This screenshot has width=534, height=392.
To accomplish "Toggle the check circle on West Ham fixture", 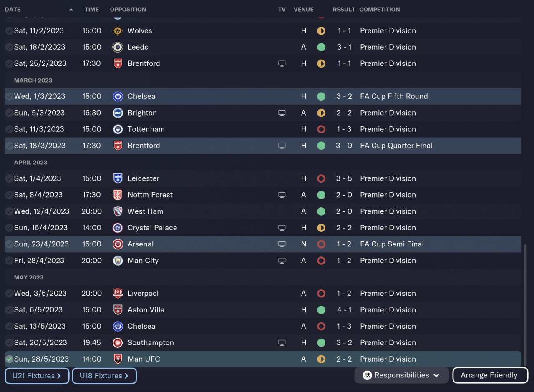I will click(x=9, y=211).
